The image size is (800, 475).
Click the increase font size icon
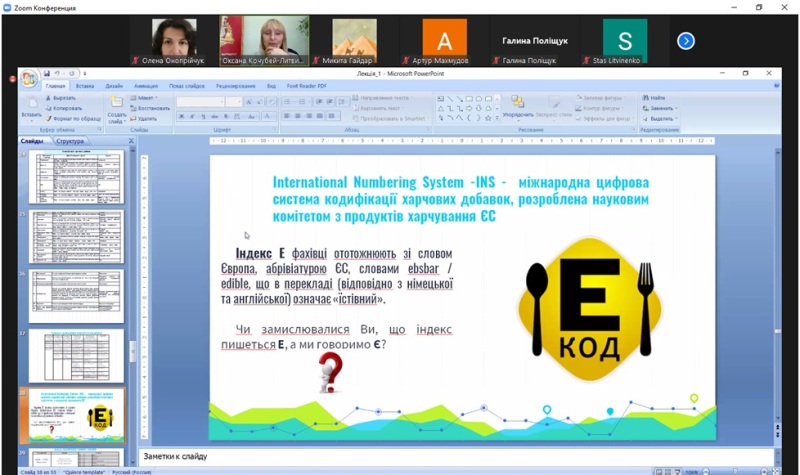coord(249,102)
